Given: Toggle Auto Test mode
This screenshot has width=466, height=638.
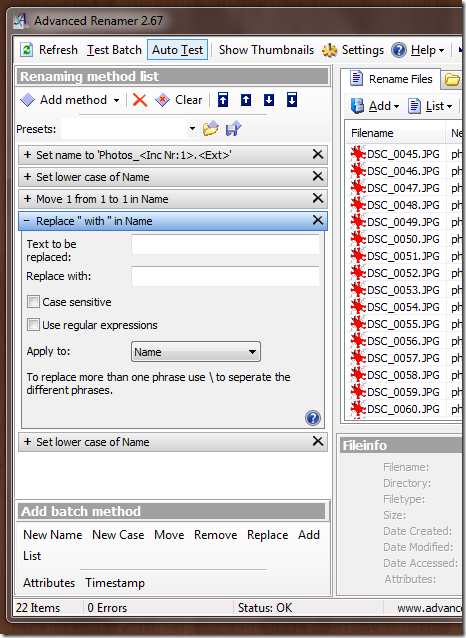Looking at the screenshot, I should tap(177, 50).
